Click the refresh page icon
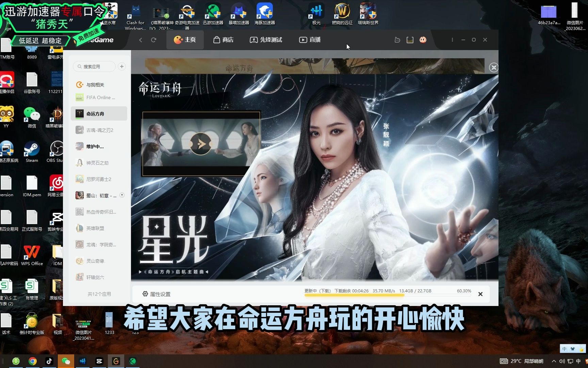 click(154, 40)
